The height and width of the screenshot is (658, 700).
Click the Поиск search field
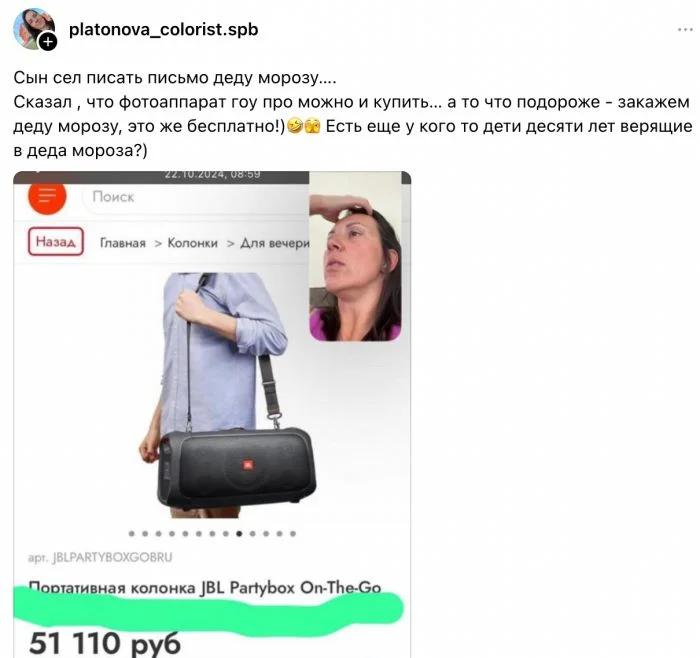tap(195, 197)
